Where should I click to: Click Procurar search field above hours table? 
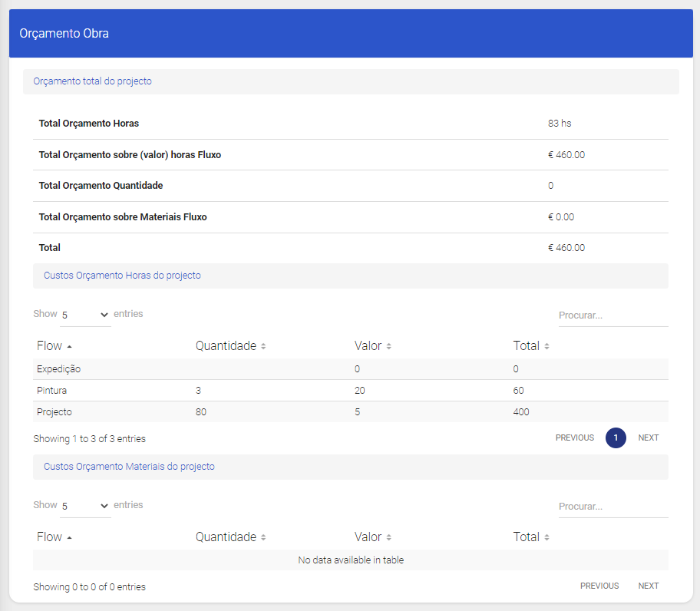(x=612, y=315)
